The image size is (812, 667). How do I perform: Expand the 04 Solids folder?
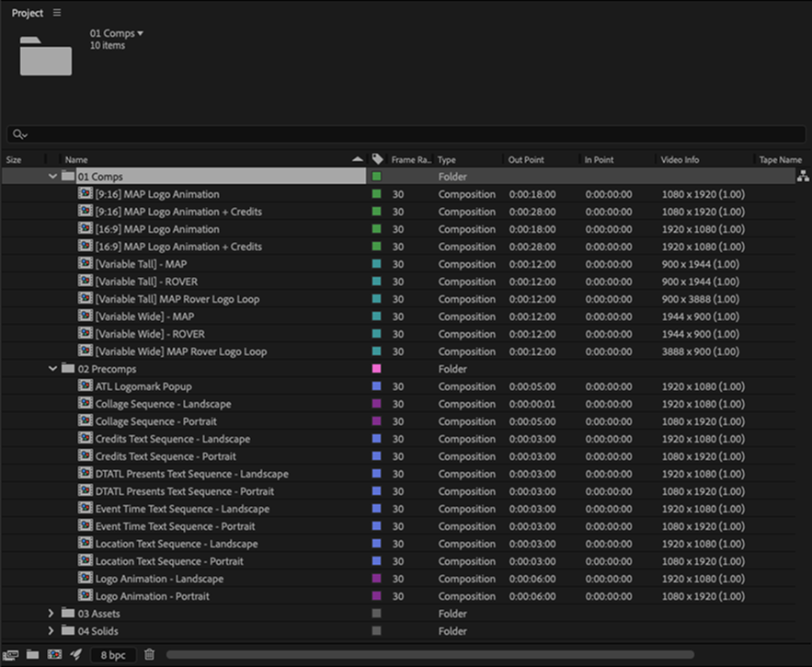tap(52, 631)
